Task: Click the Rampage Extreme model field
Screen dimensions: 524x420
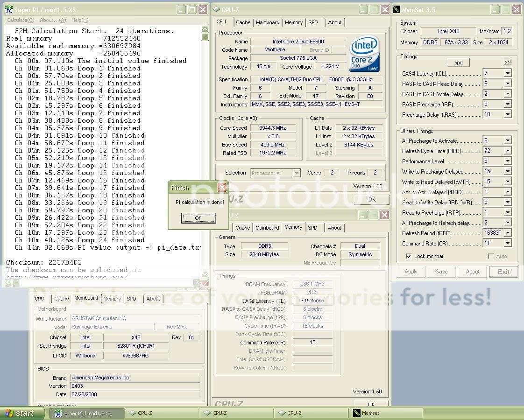Action: pos(112,327)
